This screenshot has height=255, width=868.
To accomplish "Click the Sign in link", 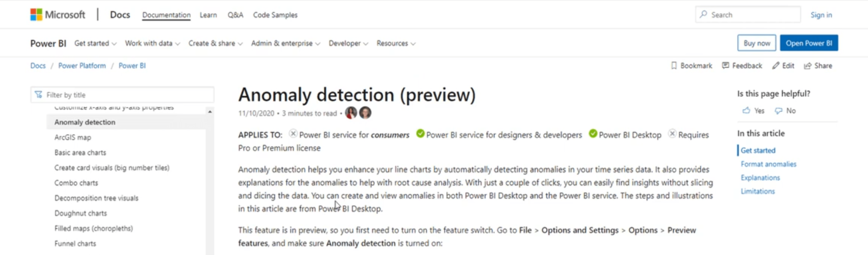I will [x=821, y=15].
